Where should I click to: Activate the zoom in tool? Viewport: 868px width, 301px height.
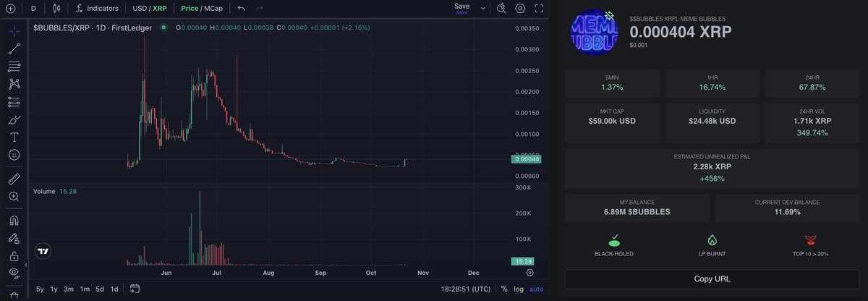[x=14, y=196]
